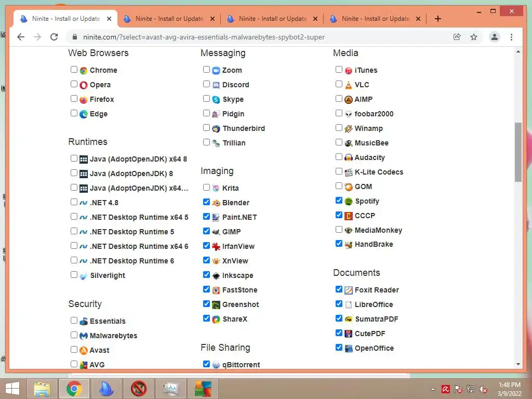Uncheck the LibreOffice checkbox
The height and width of the screenshot is (399, 532).
[339, 303]
